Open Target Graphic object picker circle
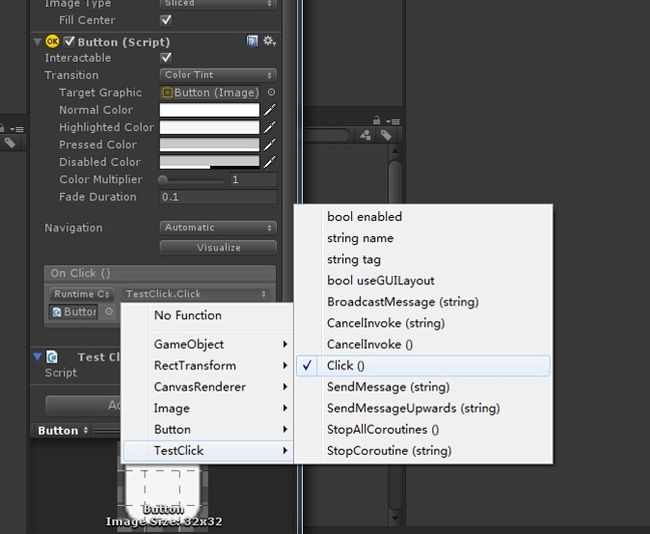This screenshot has height=534, width=650. pyautogui.click(x=271, y=92)
